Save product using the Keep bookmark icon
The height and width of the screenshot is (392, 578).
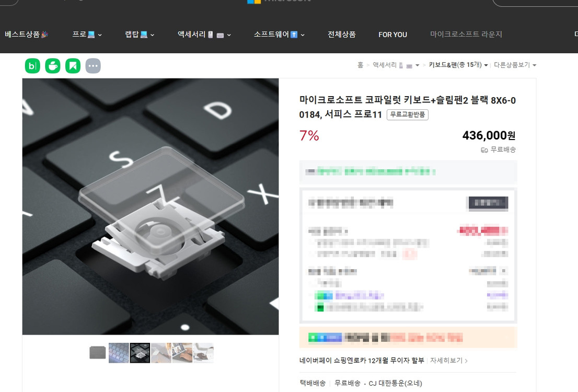[73, 65]
